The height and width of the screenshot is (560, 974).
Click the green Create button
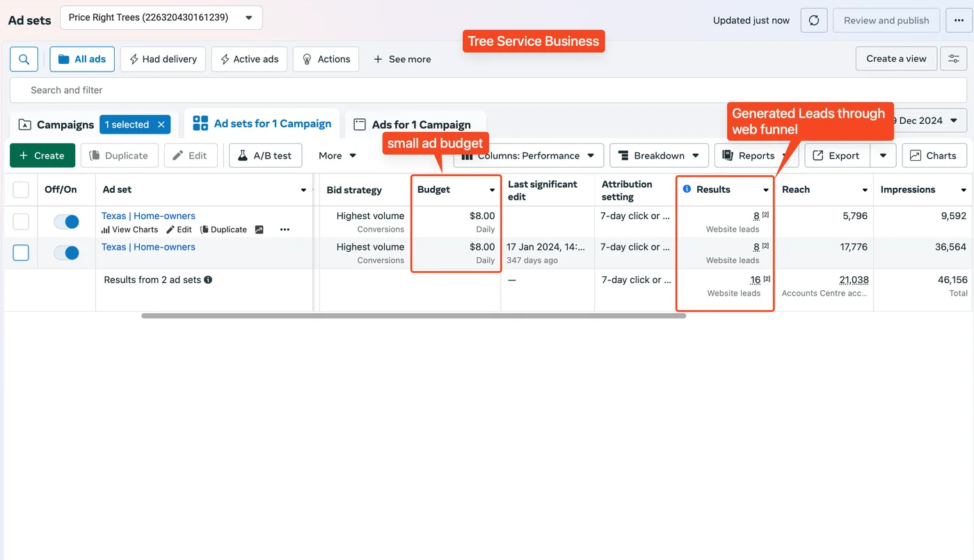[x=42, y=156]
